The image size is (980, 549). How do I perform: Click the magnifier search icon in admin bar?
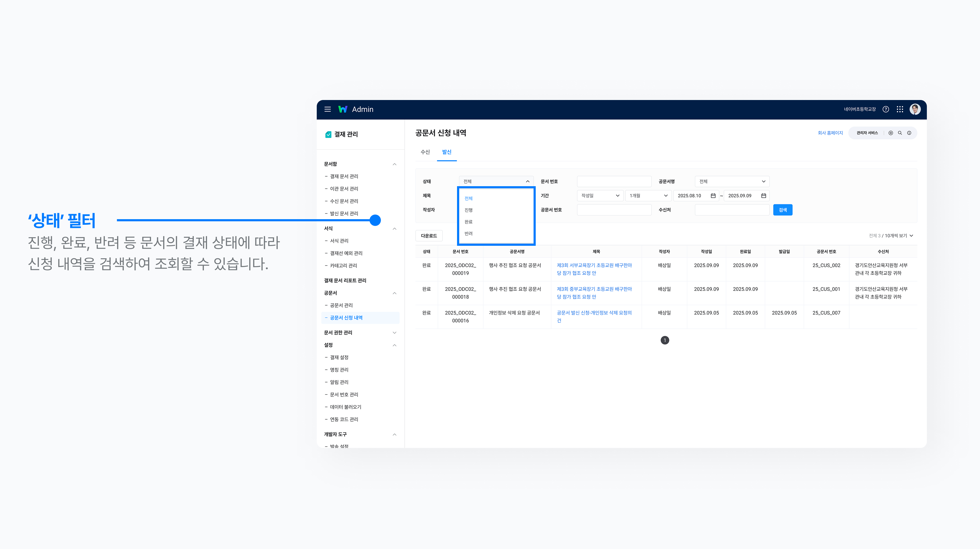[900, 133]
